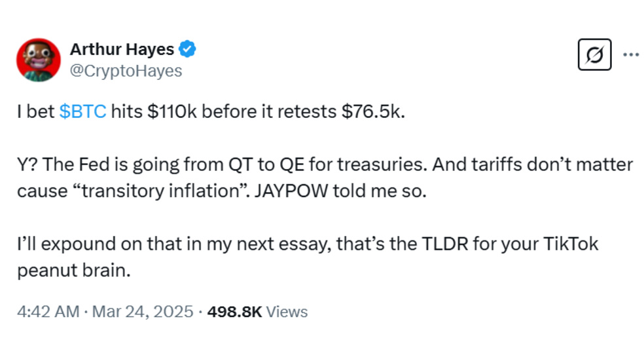This screenshot has width=644, height=363.
Task: Open Arthur Hayes' profile avatar picture
Action: point(39,60)
